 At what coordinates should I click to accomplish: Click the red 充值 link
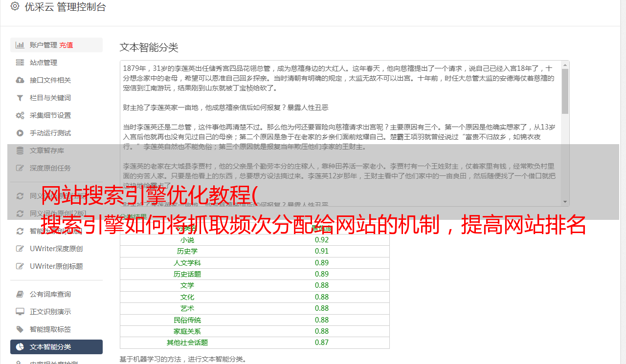click(67, 45)
